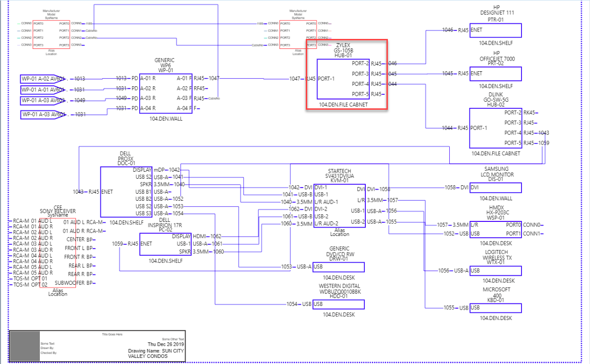The image size is (590, 364).
Task: Click the HP DESIGNJET 111 PTR-01 ENET box
Action: [x=496, y=30]
